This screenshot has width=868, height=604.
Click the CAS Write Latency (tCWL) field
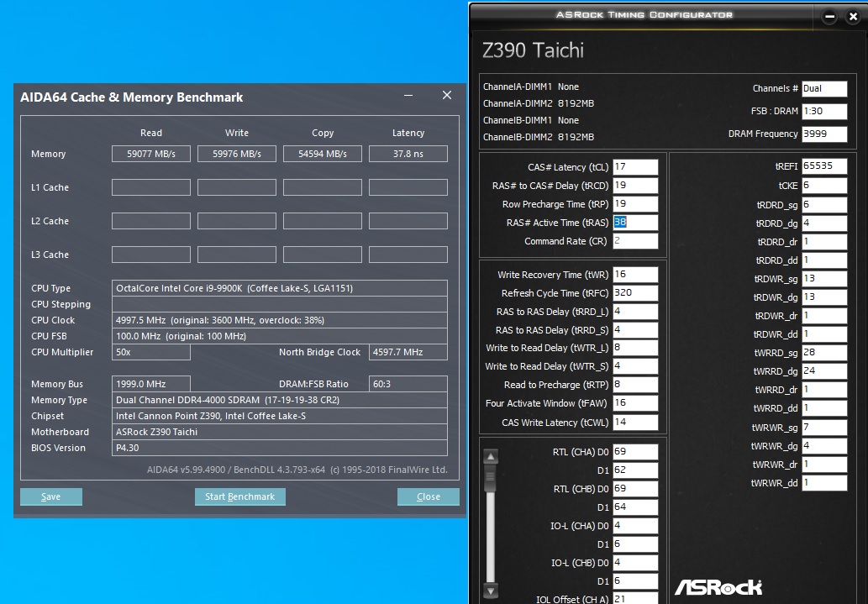coord(635,423)
